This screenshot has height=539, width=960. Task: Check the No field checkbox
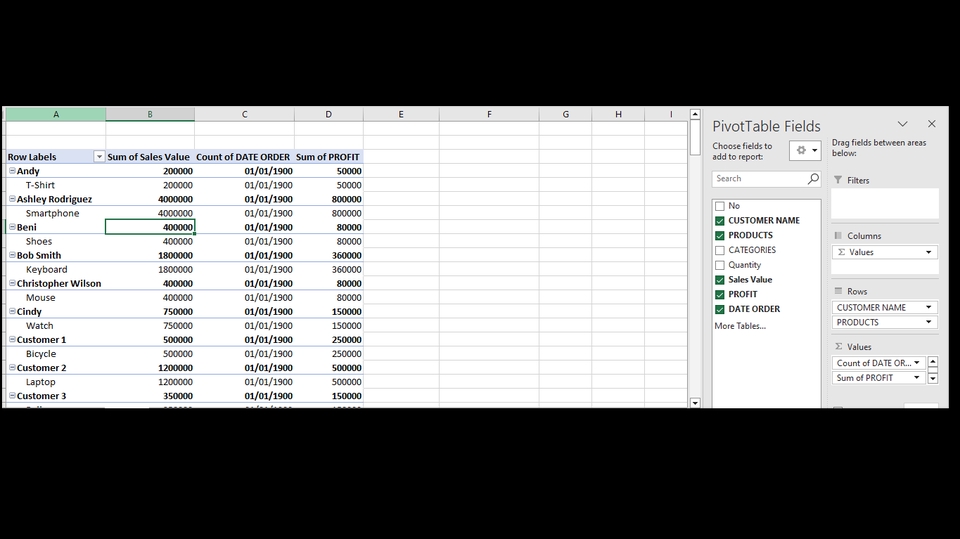(x=720, y=206)
